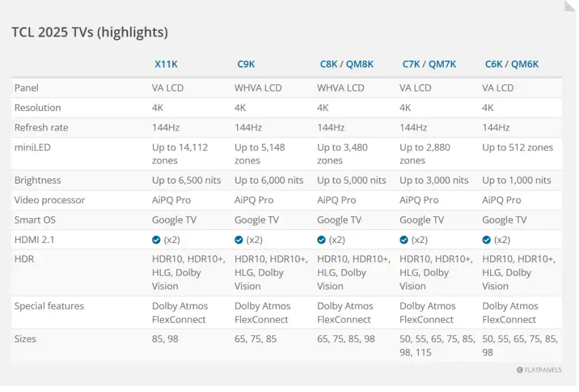
Task: Select the miniLED row label
Action: 32,148
